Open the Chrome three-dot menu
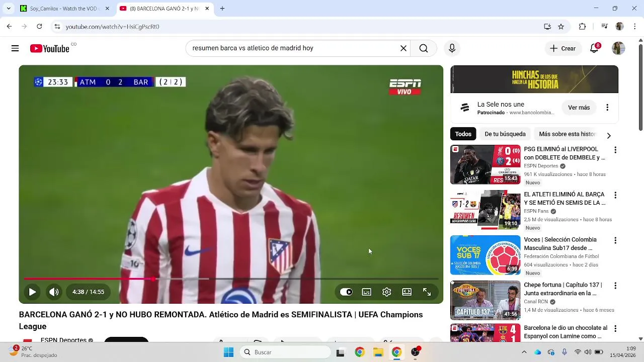The width and height of the screenshot is (644, 362). tap(635, 27)
